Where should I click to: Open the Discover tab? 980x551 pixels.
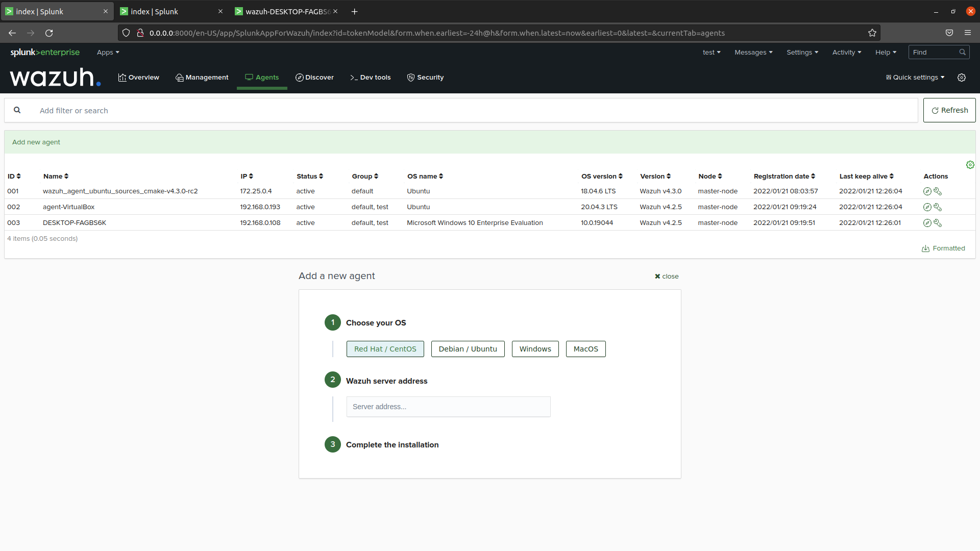point(314,78)
